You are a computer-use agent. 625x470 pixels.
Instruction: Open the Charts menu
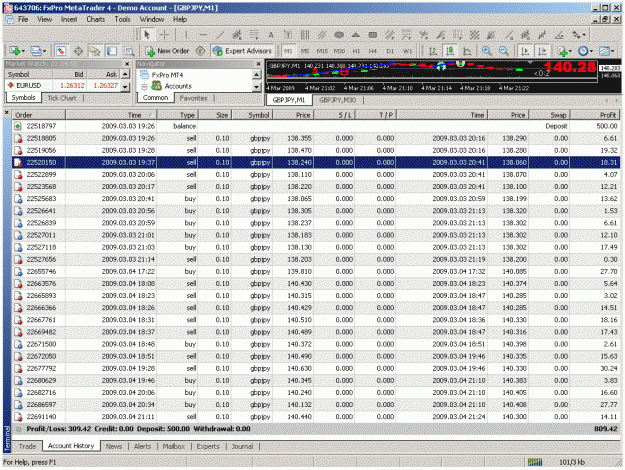(96, 19)
